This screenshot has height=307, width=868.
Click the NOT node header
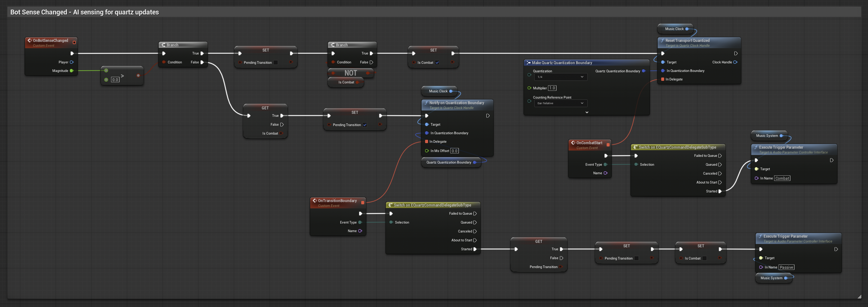click(350, 73)
